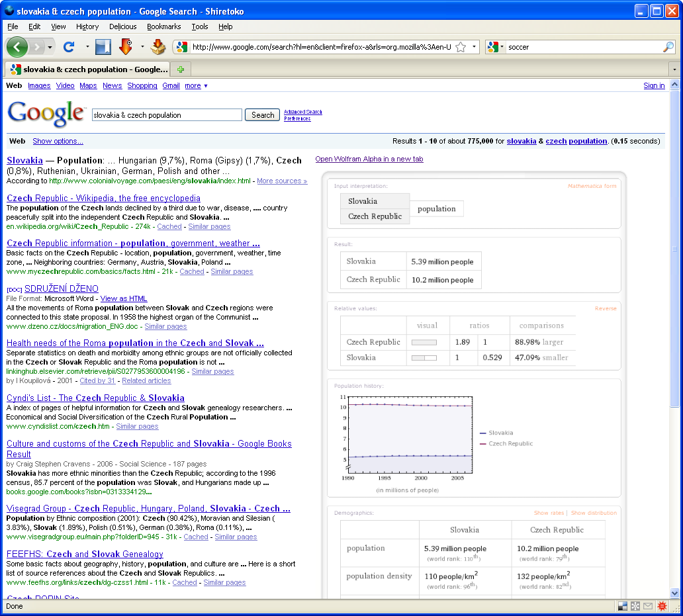Click the green Back navigation button

[x=17, y=47]
